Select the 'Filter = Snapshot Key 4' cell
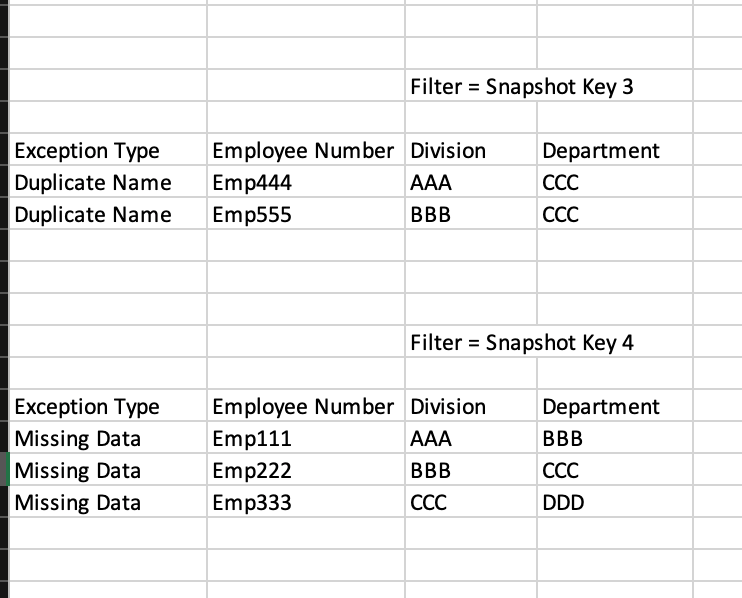742x598 pixels. click(471, 342)
